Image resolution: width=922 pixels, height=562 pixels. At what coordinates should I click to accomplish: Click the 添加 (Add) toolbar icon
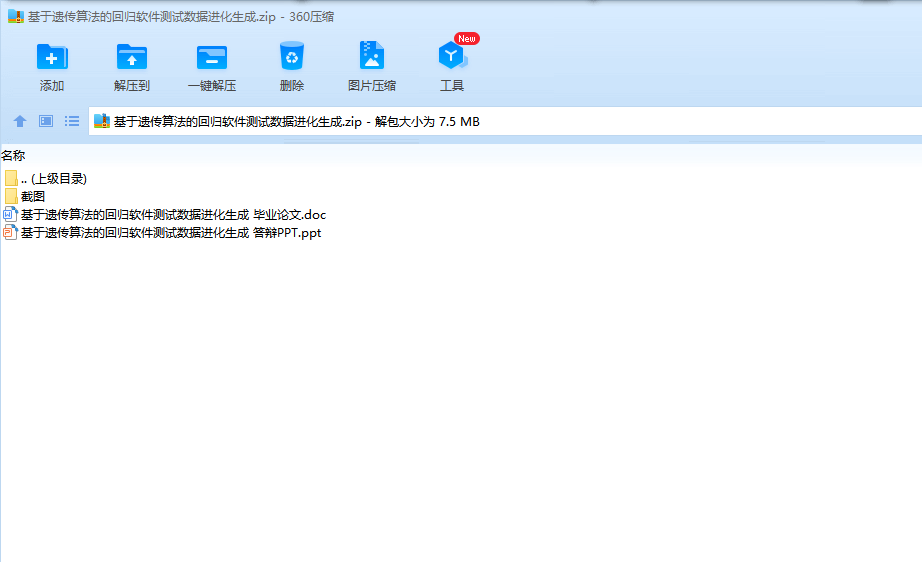[x=52, y=57]
